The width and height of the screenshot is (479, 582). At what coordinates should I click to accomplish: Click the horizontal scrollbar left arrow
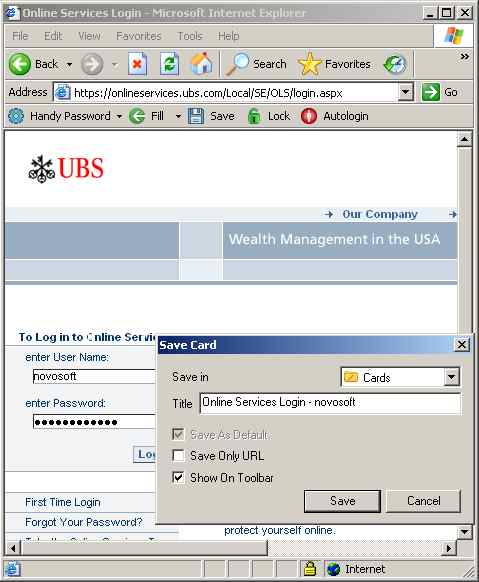coord(13,548)
